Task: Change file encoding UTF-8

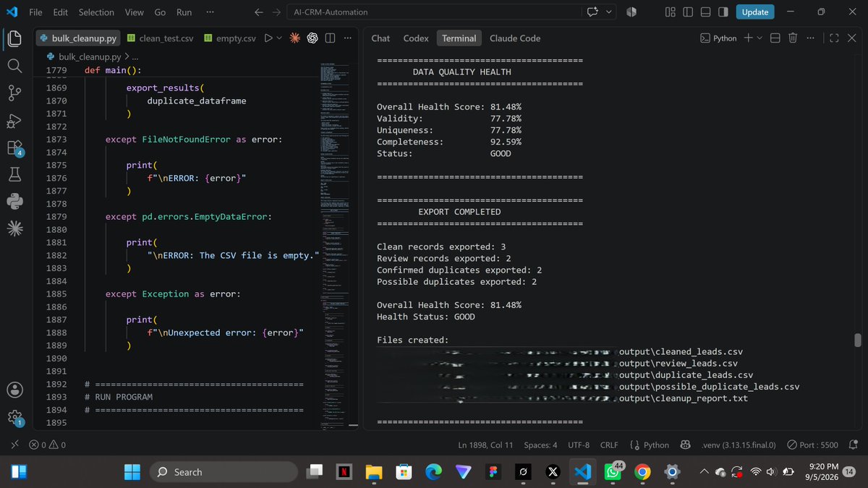Action: tap(579, 445)
